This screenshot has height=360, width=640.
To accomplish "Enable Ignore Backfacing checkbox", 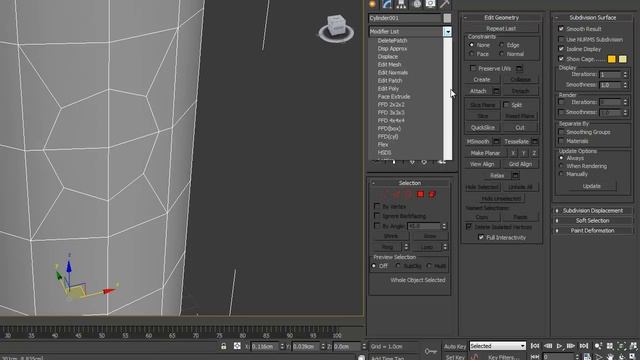I will tap(377, 216).
